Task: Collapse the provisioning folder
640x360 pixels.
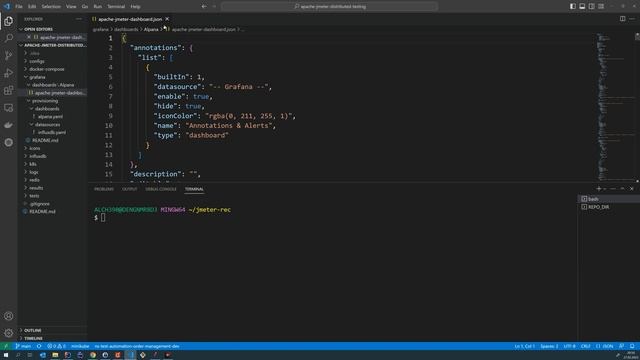Action: (45, 101)
